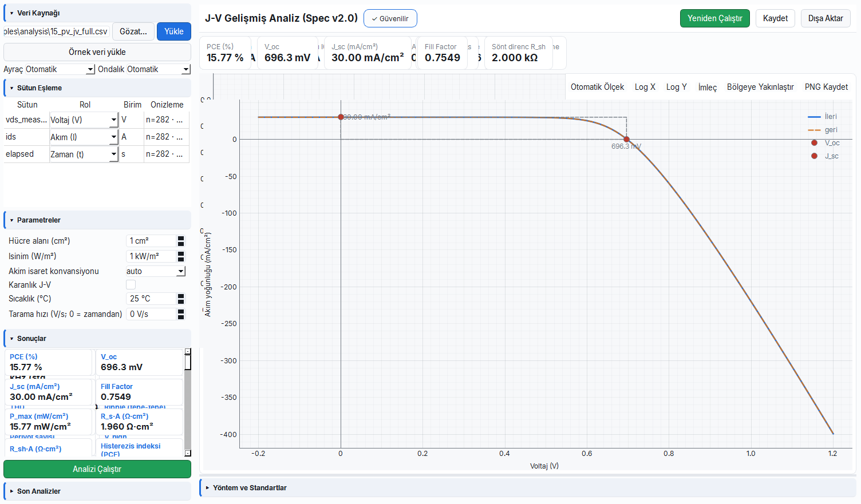Toggle the Log X axis option

click(645, 87)
